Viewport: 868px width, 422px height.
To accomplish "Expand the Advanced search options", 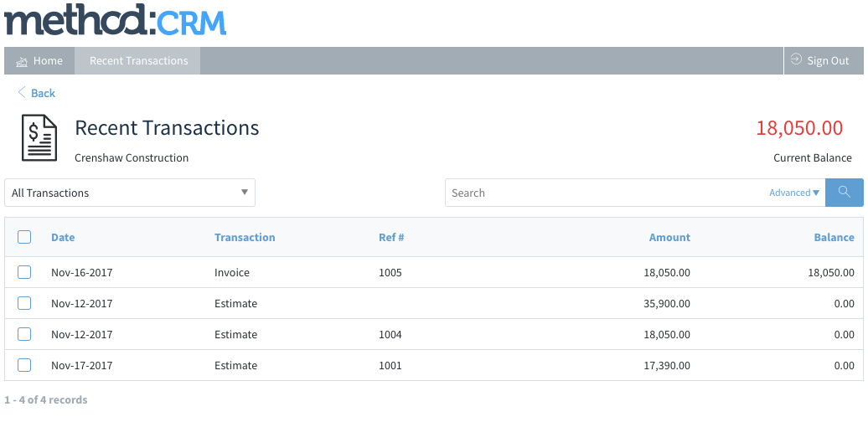I will pos(793,193).
